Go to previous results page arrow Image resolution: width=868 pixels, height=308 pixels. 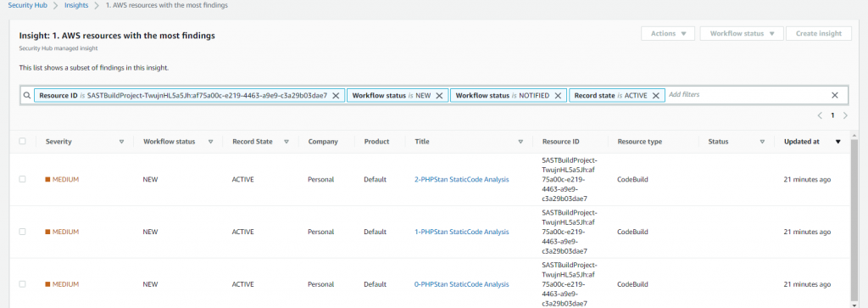click(820, 115)
